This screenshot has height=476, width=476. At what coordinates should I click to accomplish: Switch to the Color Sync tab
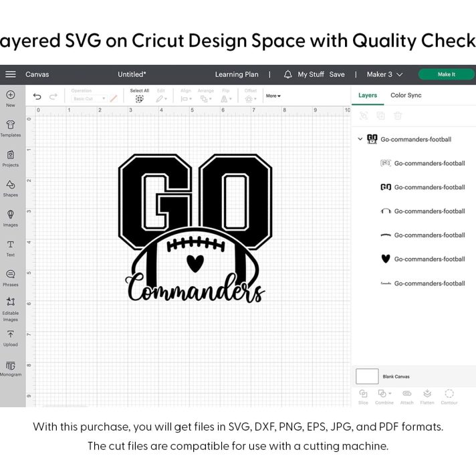pos(406,96)
